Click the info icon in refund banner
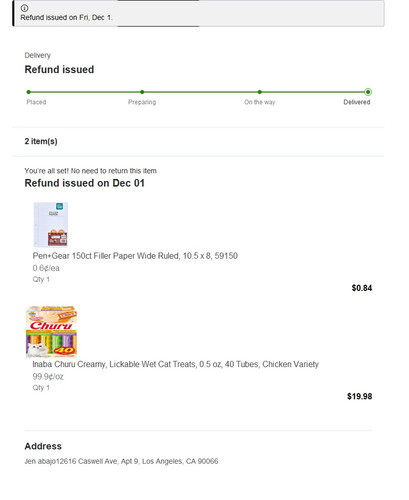Screen dimensions: 409x500 tap(24, 8)
